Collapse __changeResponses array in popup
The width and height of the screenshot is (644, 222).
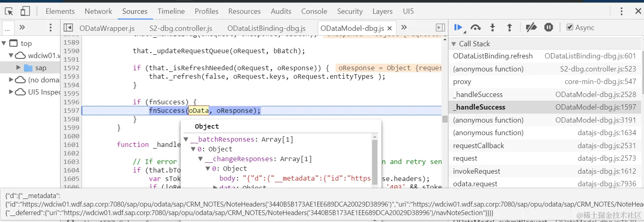pos(200,159)
